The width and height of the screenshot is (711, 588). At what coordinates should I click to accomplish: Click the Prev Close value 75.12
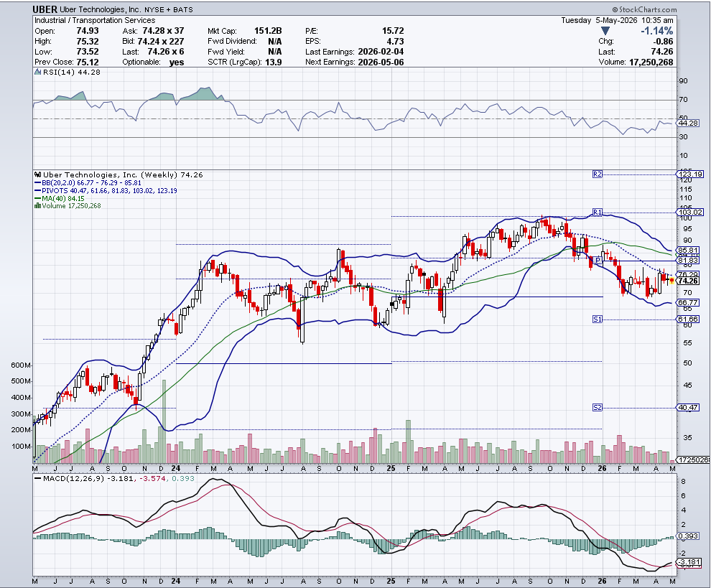(x=88, y=62)
